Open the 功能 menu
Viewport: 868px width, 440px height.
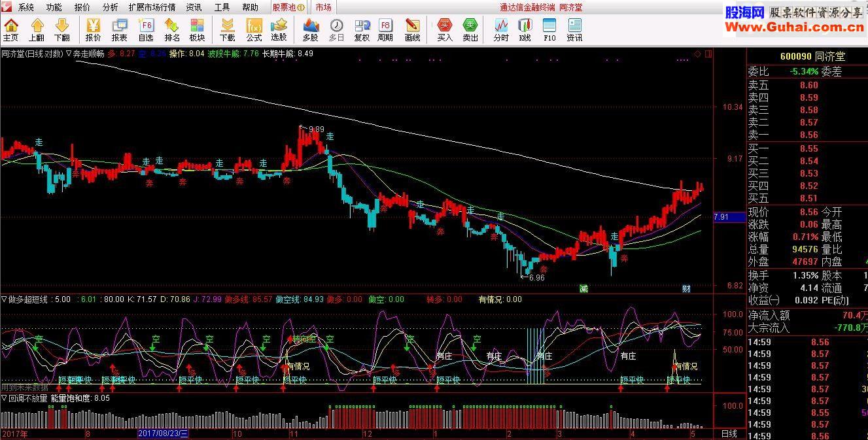point(54,7)
